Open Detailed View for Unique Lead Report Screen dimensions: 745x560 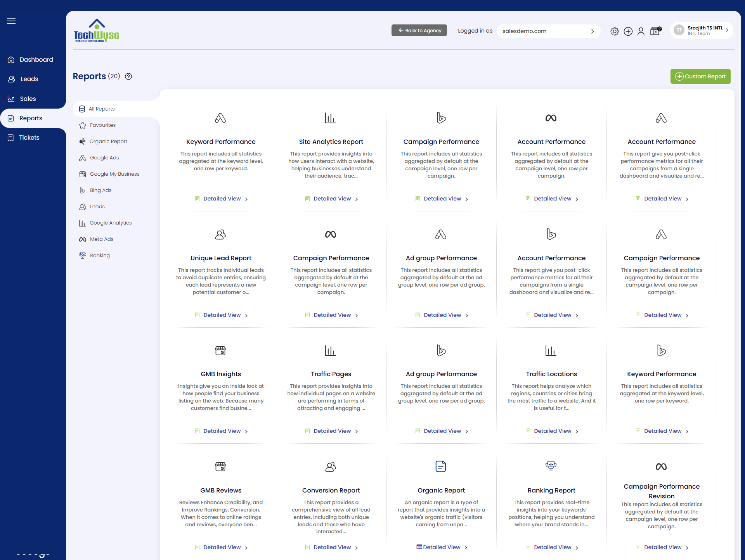tap(222, 315)
